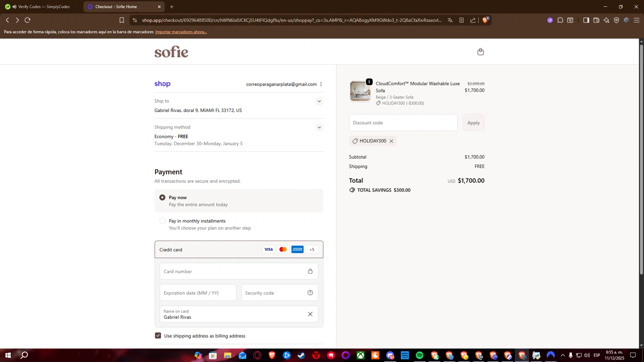Show more card brands via +5

click(312, 250)
